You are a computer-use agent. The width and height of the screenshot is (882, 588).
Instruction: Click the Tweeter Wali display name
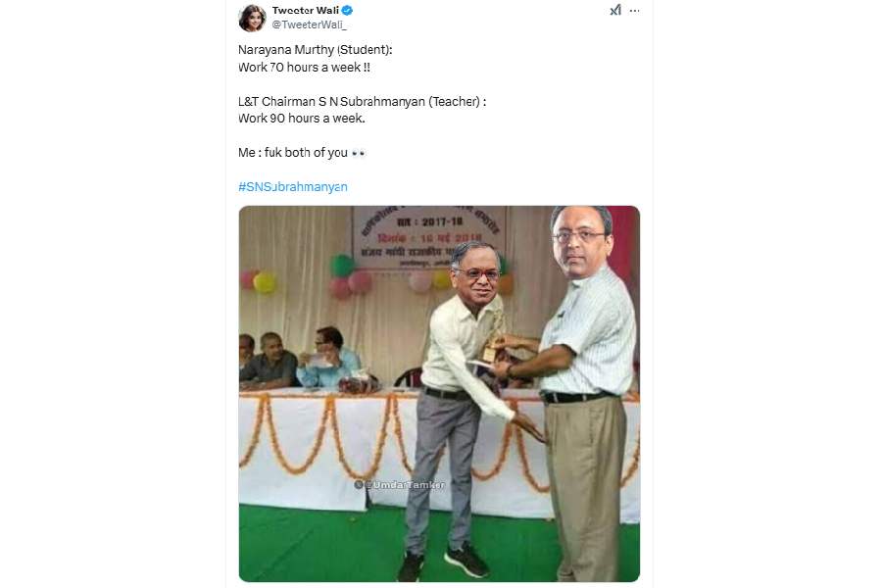pyautogui.click(x=306, y=10)
